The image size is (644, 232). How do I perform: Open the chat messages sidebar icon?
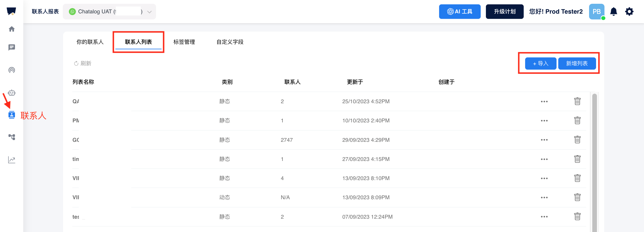click(12, 47)
